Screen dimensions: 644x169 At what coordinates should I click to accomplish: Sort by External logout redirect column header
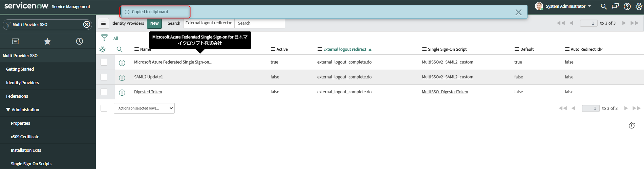point(345,49)
